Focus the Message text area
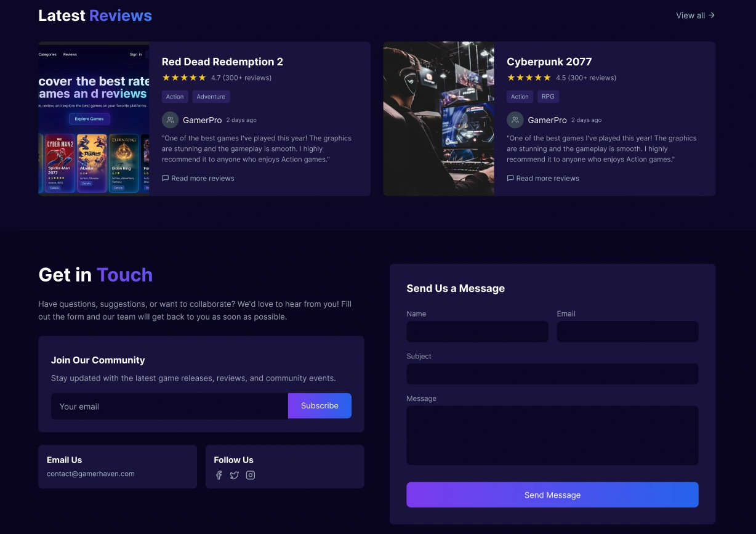This screenshot has height=534, width=756. pyautogui.click(x=552, y=435)
